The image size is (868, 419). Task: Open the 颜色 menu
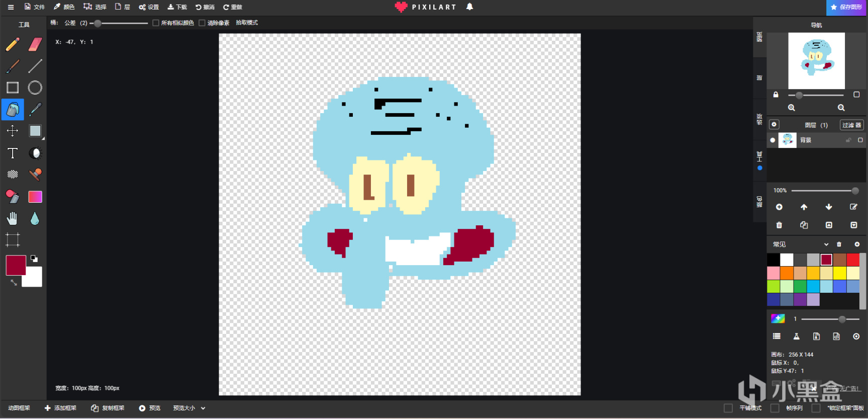[x=64, y=7]
